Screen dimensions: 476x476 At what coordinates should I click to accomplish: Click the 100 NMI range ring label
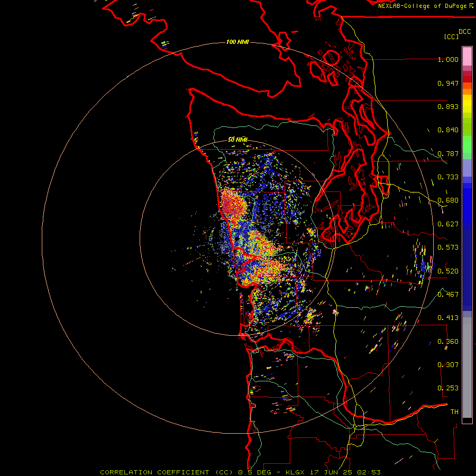coord(237,42)
